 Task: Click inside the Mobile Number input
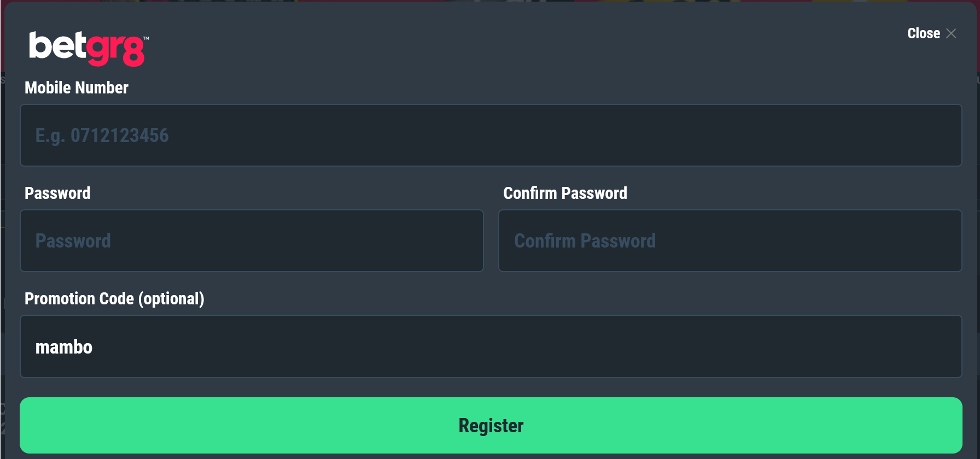[490, 135]
